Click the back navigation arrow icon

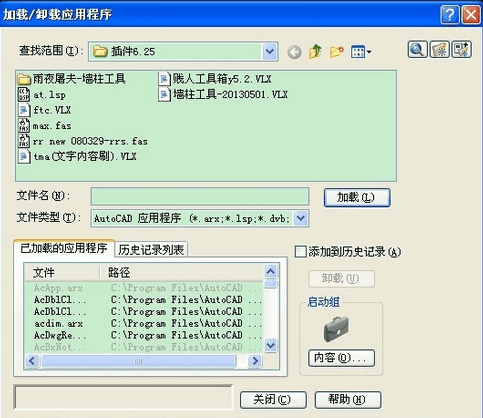pos(294,52)
